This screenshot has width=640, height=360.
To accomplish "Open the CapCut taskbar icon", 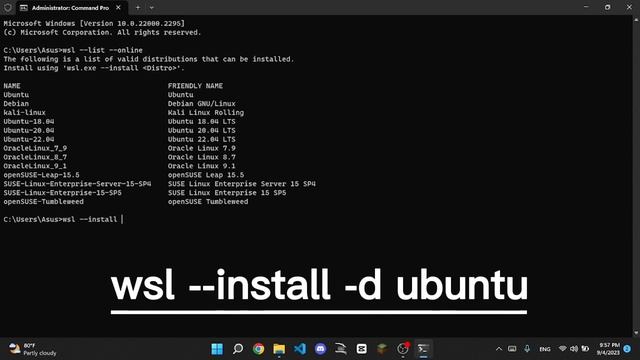I will click(362, 349).
